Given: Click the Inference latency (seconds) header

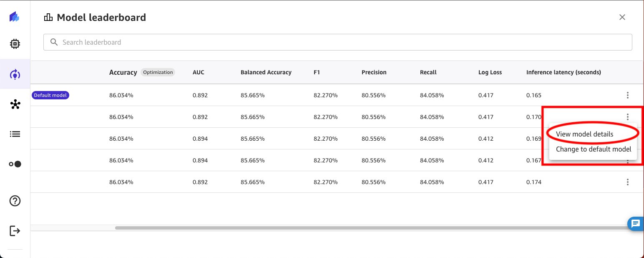Looking at the screenshot, I should tap(563, 72).
